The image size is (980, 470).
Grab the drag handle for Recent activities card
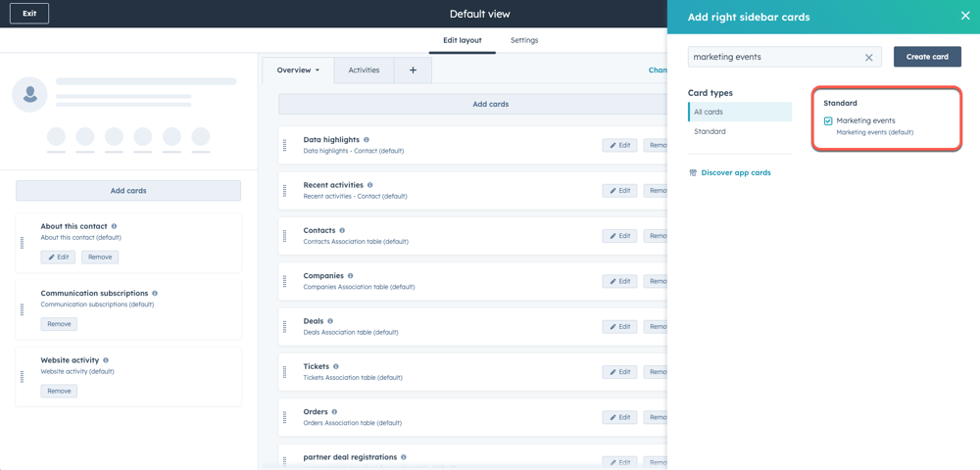285,191
